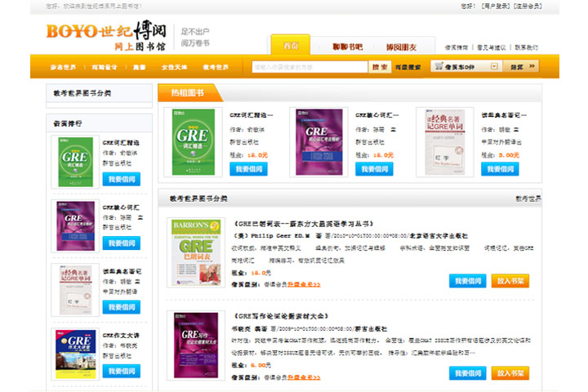
Task: Open the cart contents dropdown arrow
Action: 496,66
